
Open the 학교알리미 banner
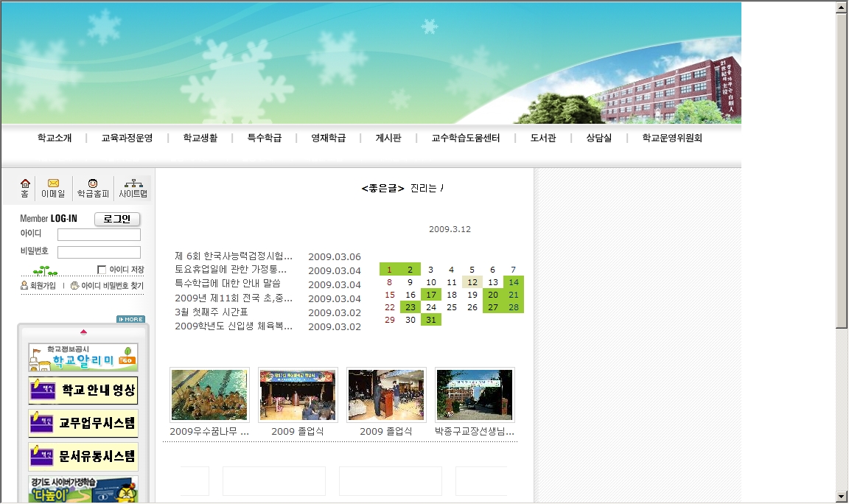(83, 358)
